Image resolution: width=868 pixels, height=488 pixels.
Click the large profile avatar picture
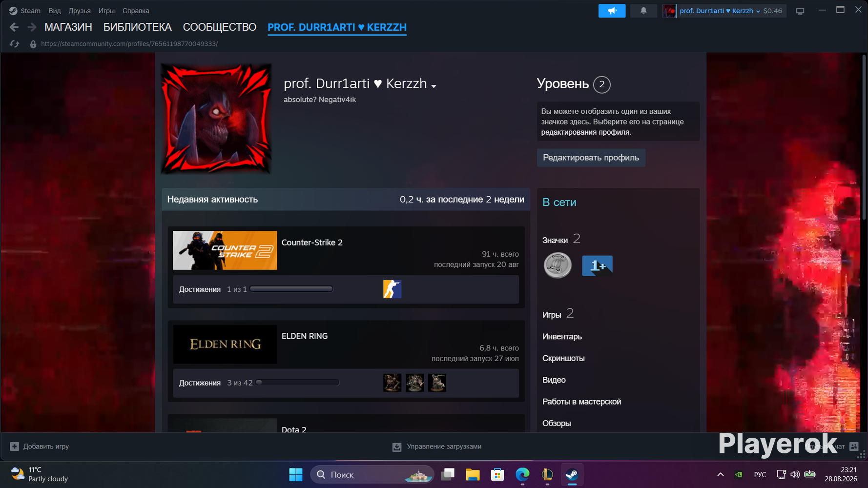(216, 119)
